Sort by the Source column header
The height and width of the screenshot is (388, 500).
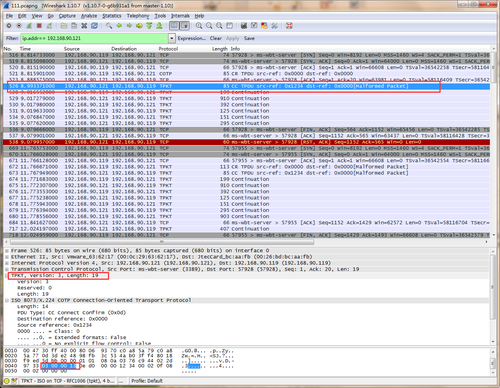pos(72,49)
